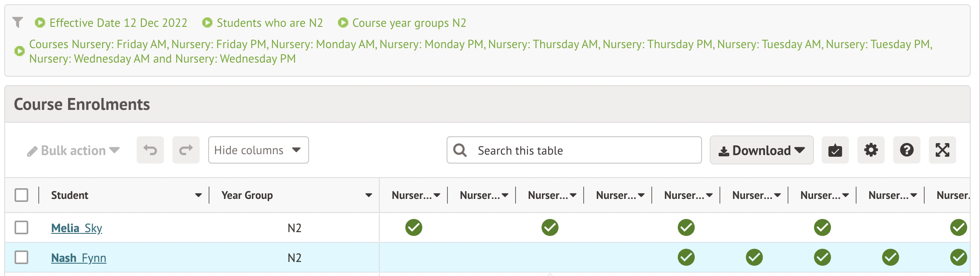980x276 pixels.
Task: Click the calendar check icon button
Action: (835, 150)
